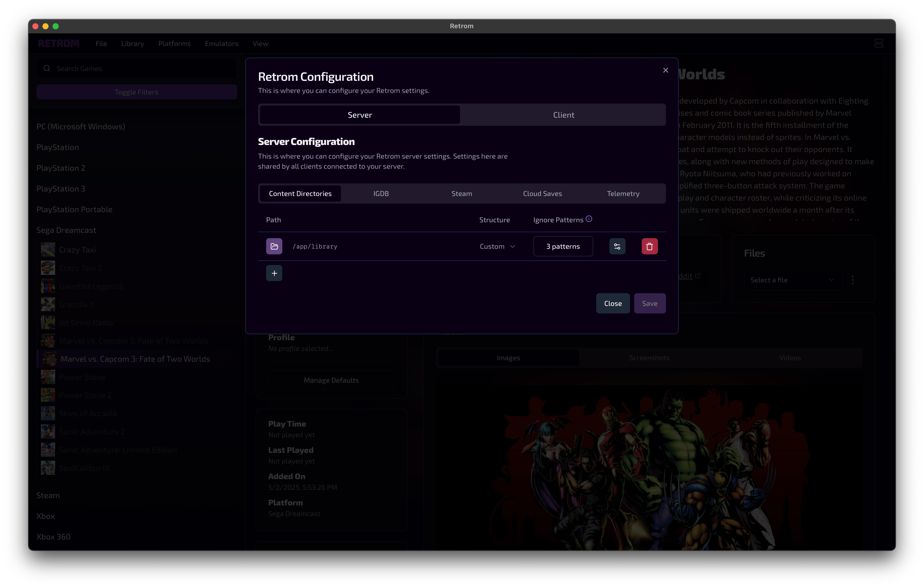This screenshot has height=588, width=924.
Task: Click the partially hidden Reddit external link
Action: [x=689, y=276]
